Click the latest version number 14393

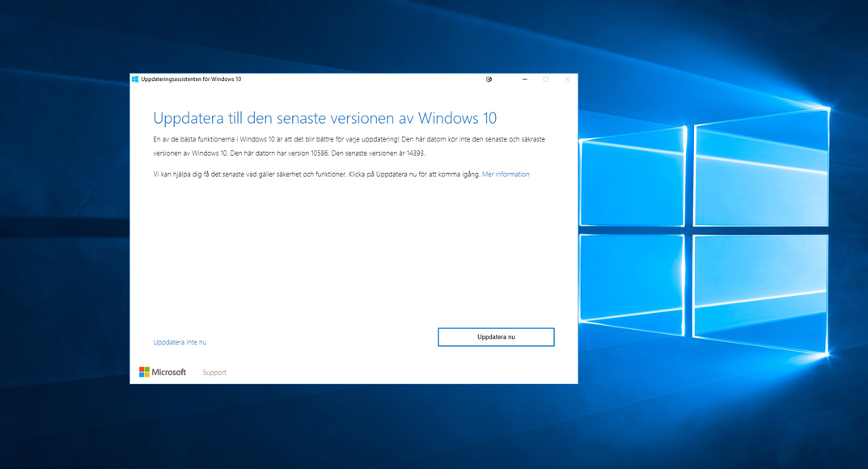[412, 153]
